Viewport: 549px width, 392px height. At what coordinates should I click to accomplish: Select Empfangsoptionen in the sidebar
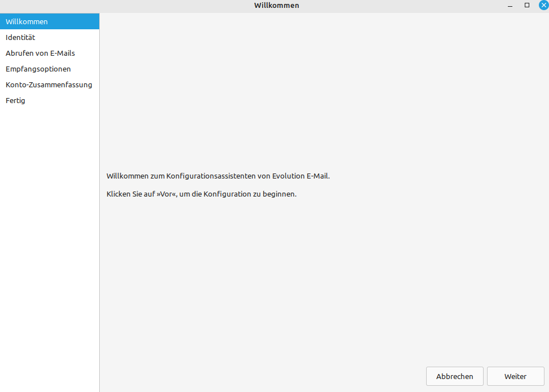point(38,69)
